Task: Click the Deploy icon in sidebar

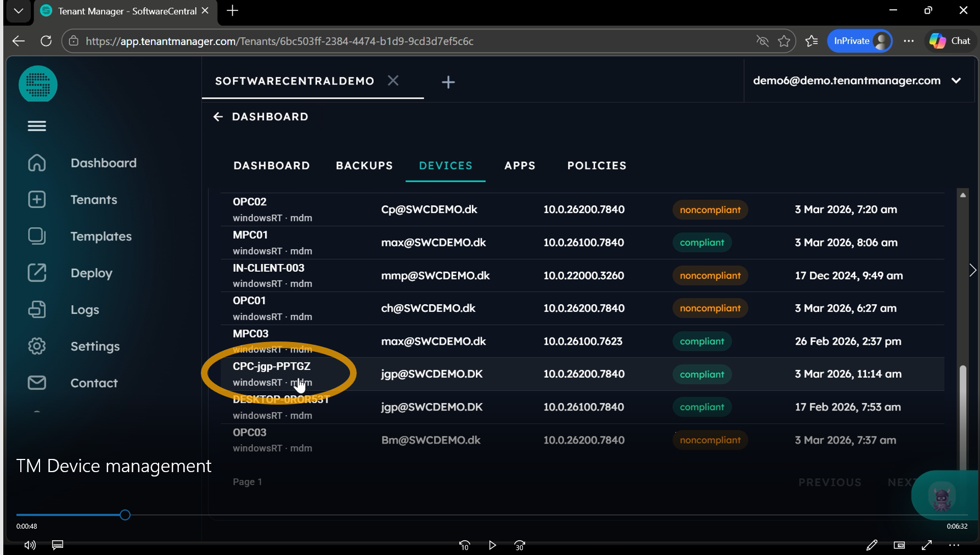Action: 37,273
